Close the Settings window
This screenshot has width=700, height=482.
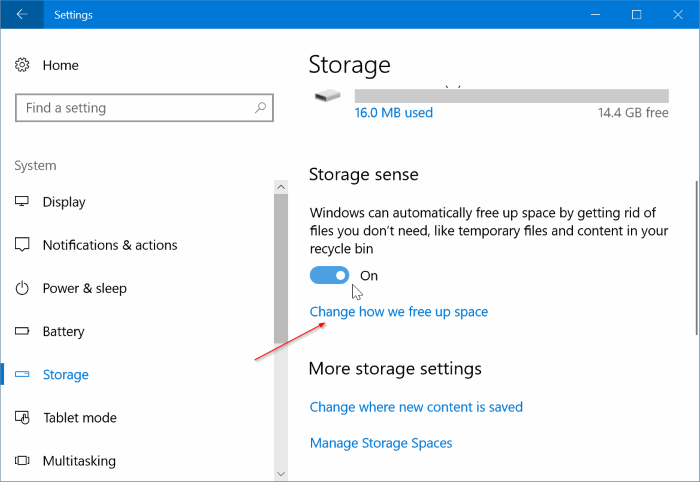coord(678,14)
